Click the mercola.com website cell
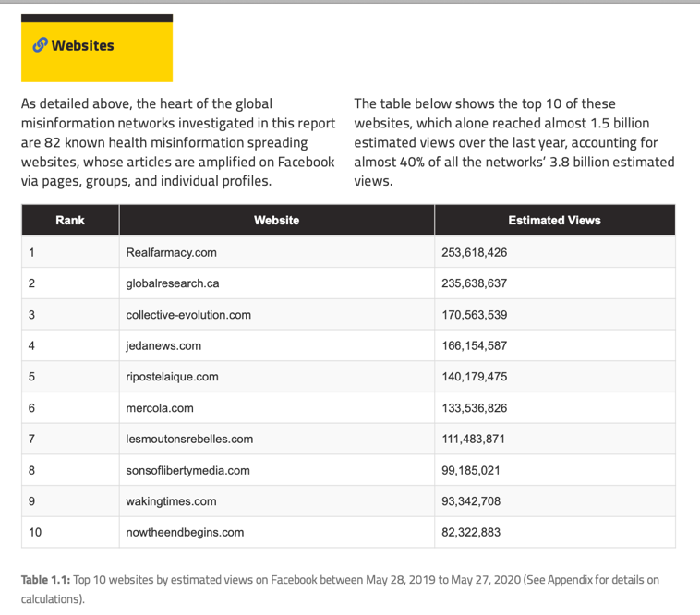 (x=160, y=408)
